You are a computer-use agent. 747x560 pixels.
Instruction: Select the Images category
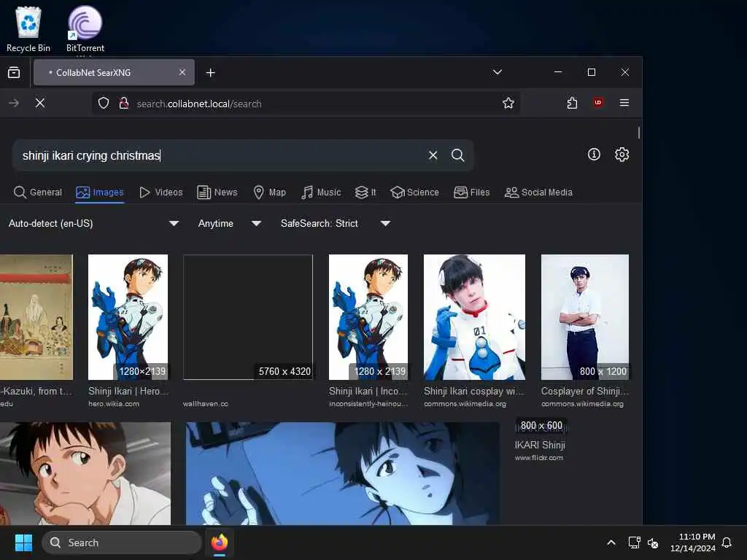99,192
